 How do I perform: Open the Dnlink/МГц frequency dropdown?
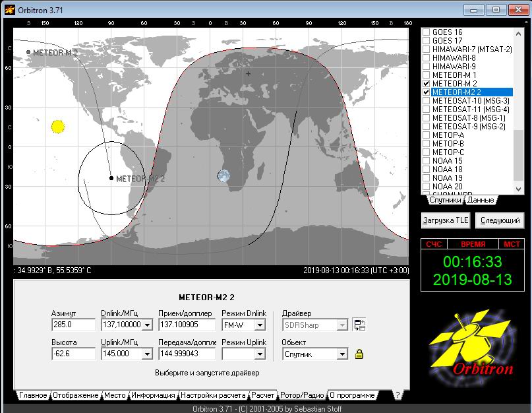(147, 325)
